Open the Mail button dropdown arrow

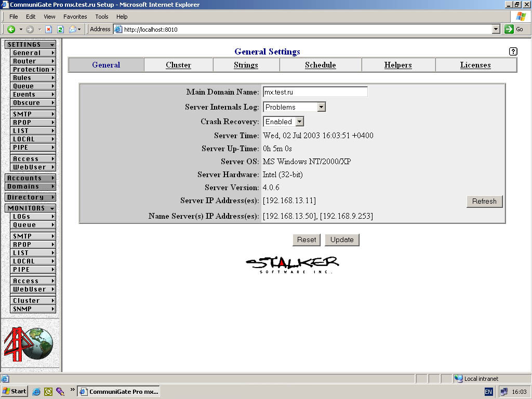[x=79, y=30]
